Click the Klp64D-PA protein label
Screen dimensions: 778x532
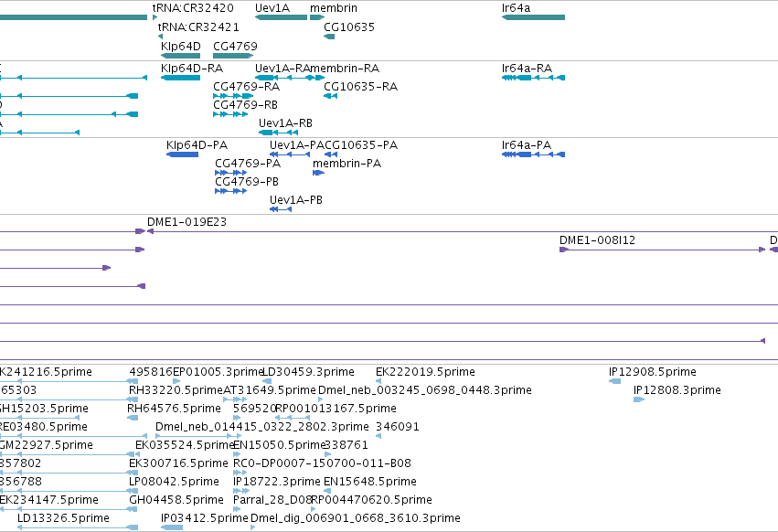pos(197,145)
